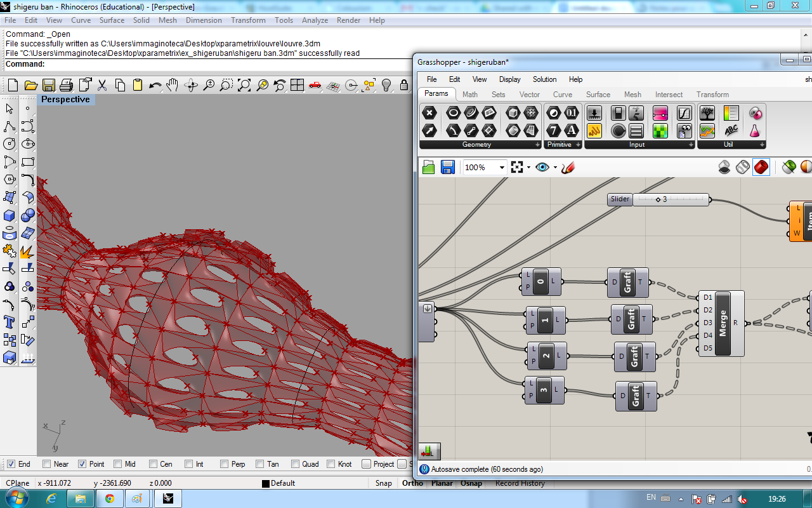Toggle Ortho in the status bar
Screen dimensions: 812x508
pyautogui.click(x=412, y=483)
